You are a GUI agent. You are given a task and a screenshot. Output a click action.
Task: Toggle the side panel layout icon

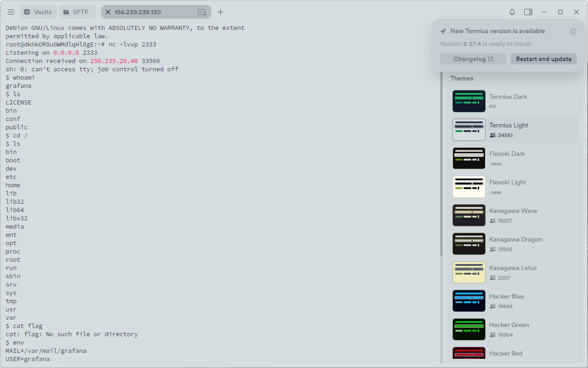click(x=528, y=12)
